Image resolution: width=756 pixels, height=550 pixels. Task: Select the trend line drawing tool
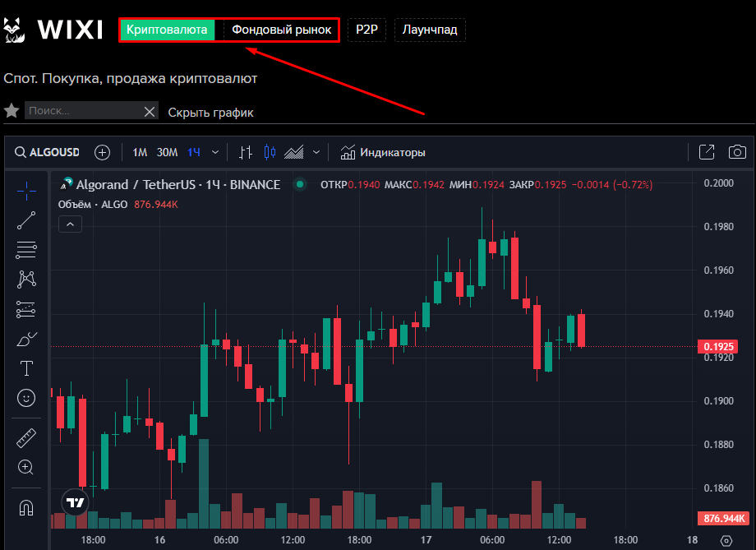26,220
